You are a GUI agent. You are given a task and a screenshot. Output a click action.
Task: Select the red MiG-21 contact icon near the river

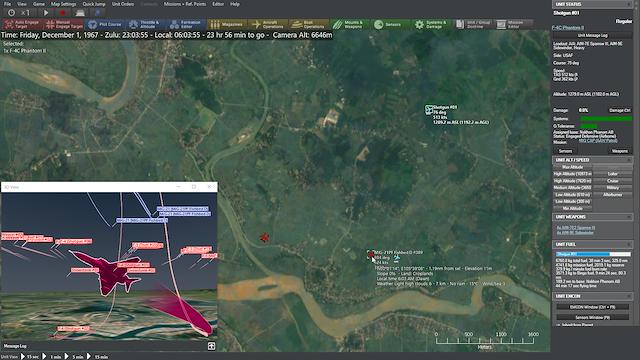click(371, 255)
